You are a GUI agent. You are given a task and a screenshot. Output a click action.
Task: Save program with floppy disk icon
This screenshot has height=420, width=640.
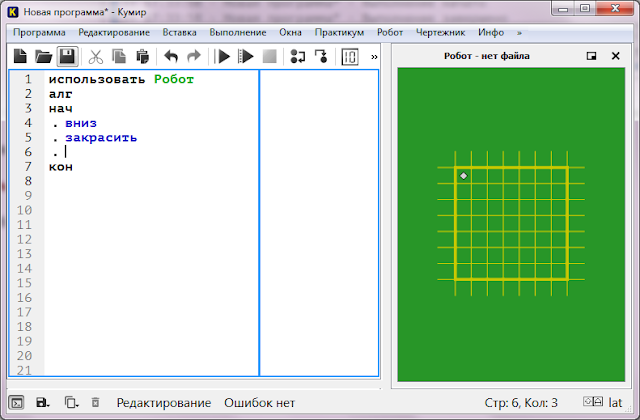[x=67, y=56]
